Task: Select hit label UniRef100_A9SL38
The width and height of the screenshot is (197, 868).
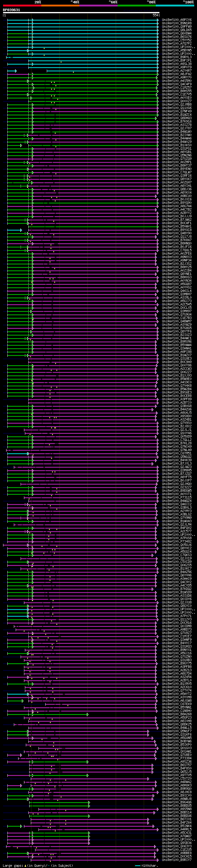Action: point(176,64)
